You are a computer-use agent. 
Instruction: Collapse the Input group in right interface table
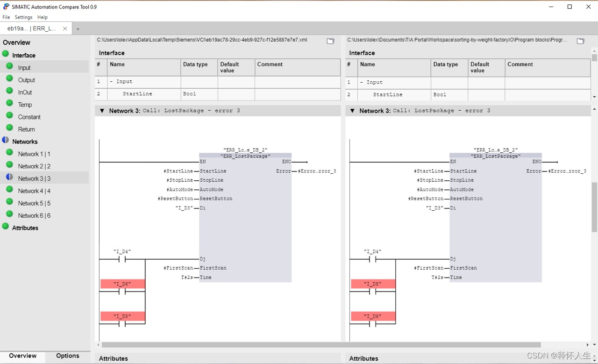point(362,82)
